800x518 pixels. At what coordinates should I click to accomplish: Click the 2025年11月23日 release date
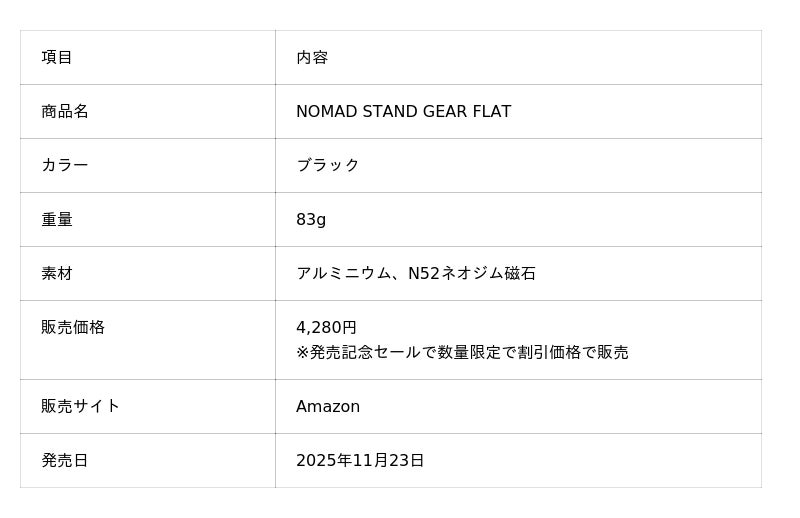click(360, 460)
